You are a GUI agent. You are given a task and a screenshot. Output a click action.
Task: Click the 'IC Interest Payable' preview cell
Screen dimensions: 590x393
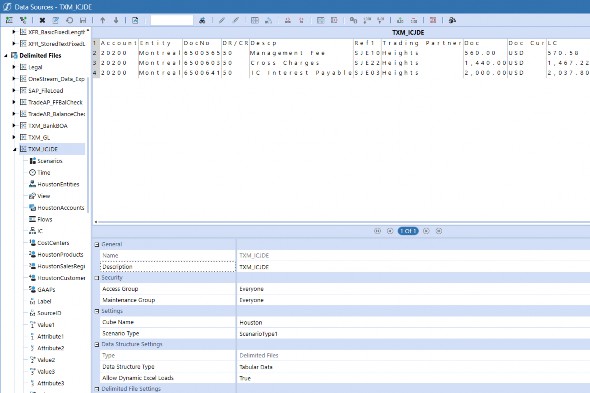point(301,73)
